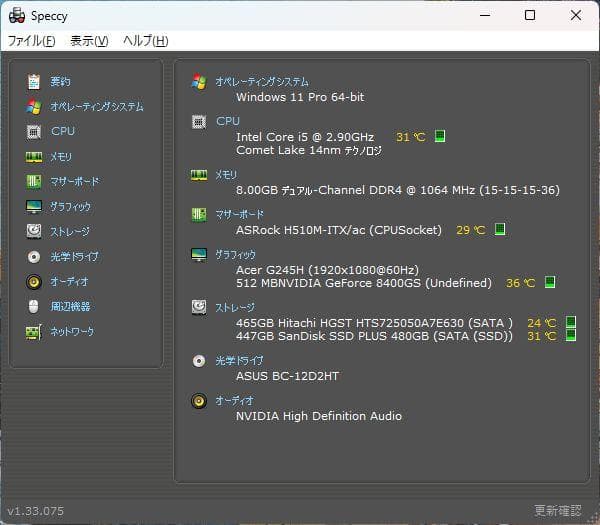Click the Windows flag icon in summary panel
600x525 pixels.
coord(199,82)
